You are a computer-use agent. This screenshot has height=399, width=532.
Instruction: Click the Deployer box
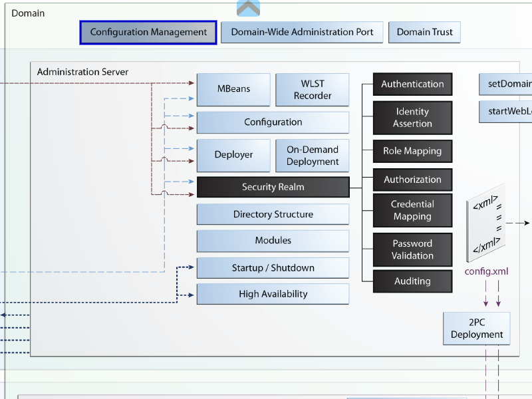pyautogui.click(x=233, y=155)
